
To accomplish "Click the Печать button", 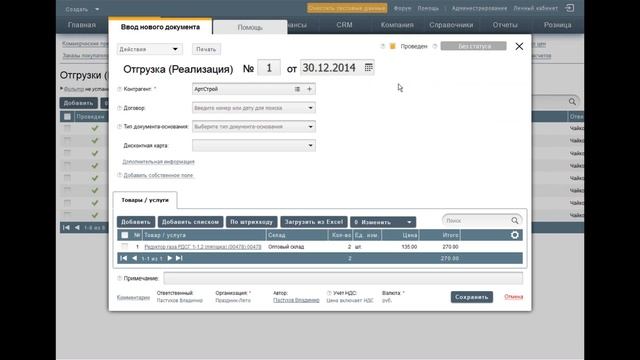I will pyautogui.click(x=206, y=49).
